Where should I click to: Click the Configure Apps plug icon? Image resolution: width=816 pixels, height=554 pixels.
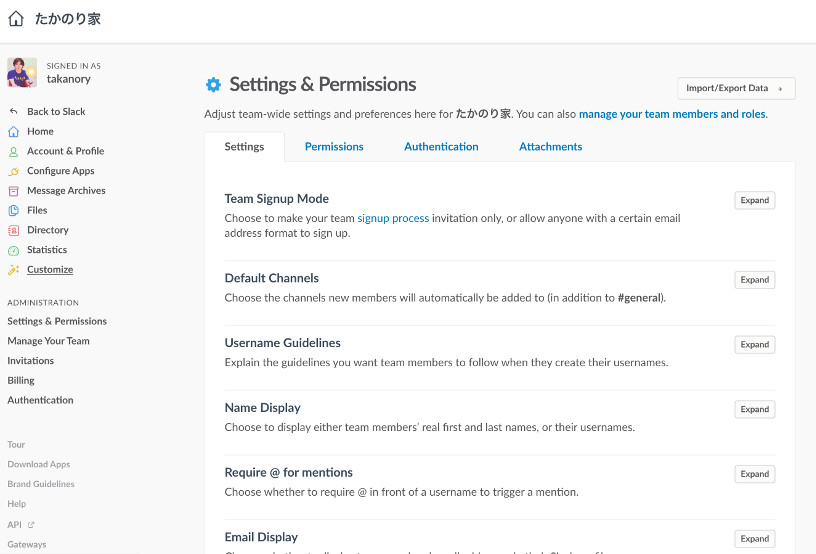(14, 171)
